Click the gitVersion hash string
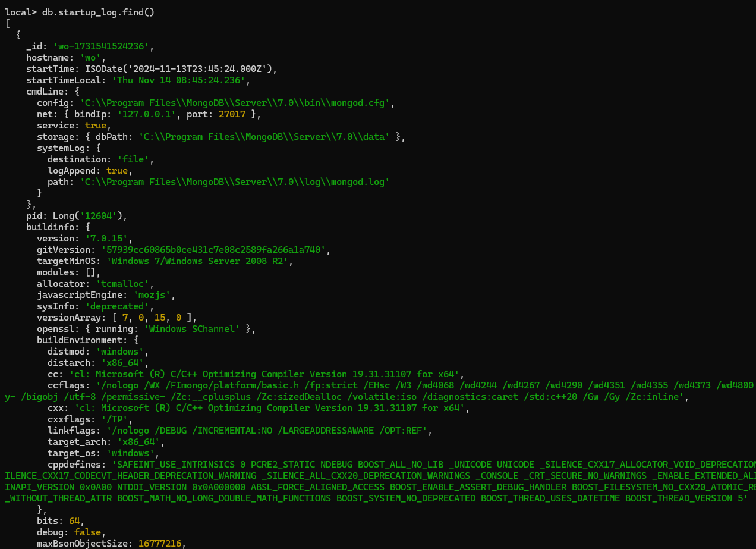The height and width of the screenshot is (549, 756). pos(213,250)
